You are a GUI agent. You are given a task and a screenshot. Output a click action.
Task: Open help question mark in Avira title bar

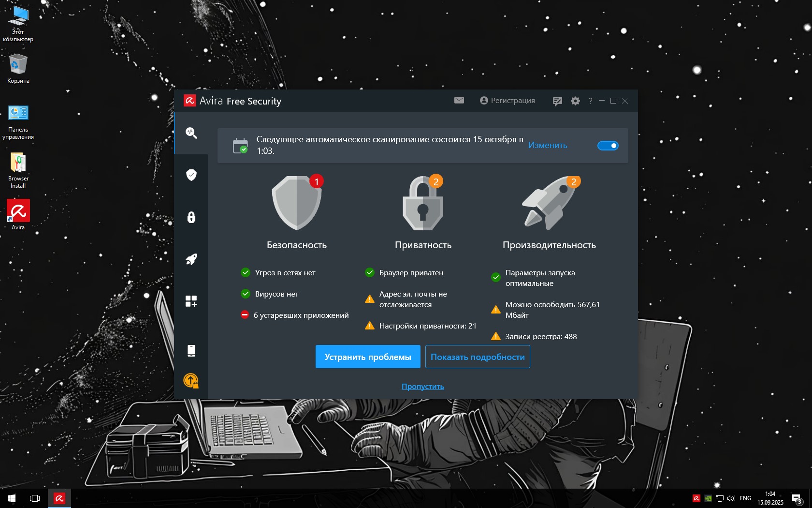click(590, 101)
